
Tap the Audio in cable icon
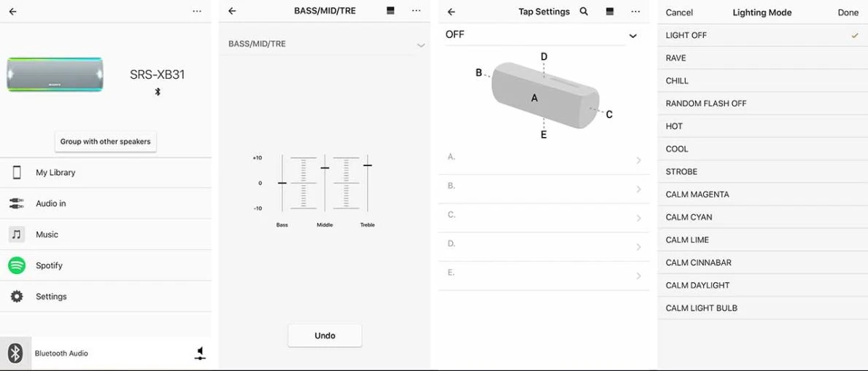17,203
